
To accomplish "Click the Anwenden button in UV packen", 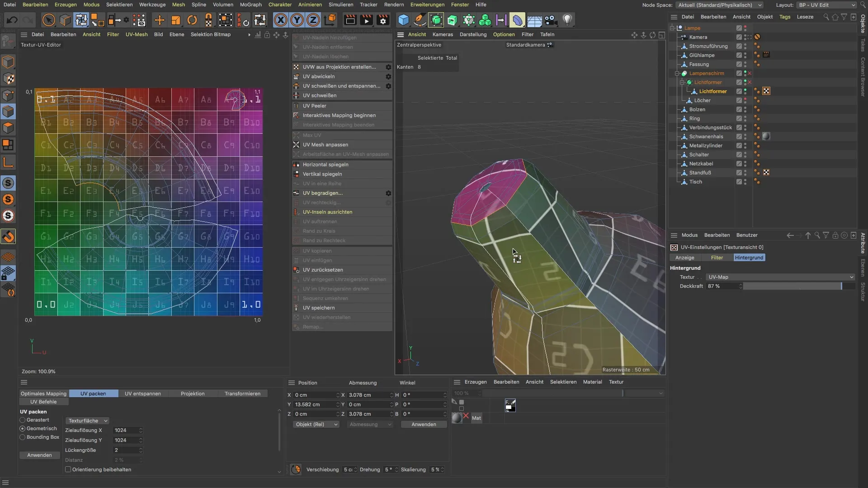I will [x=39, y=455].
